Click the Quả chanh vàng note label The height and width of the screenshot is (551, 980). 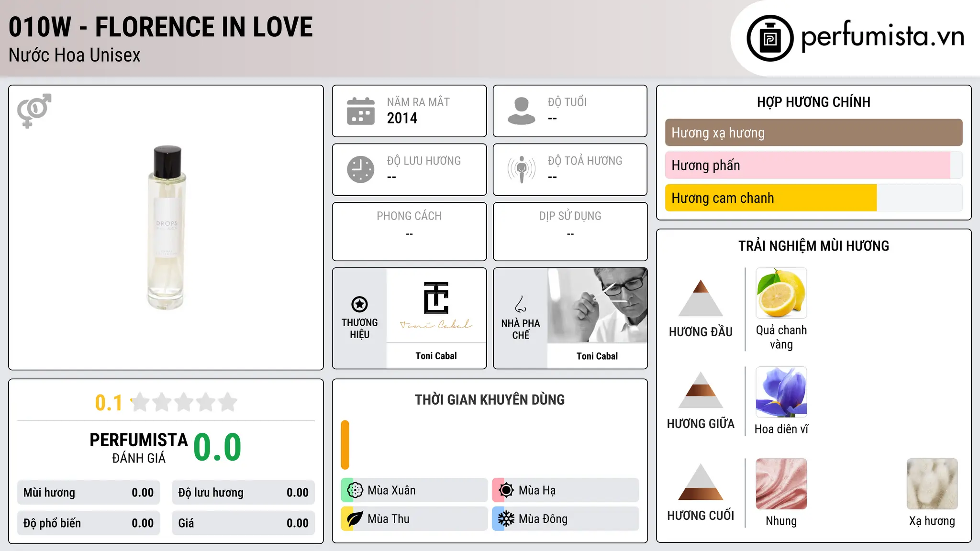click(781, 337)
